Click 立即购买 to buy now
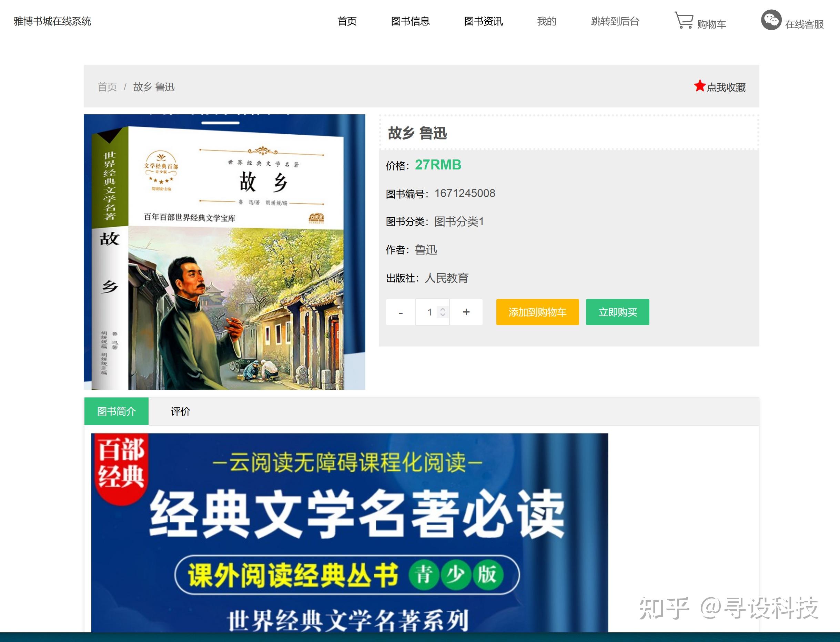 [617, 312]
